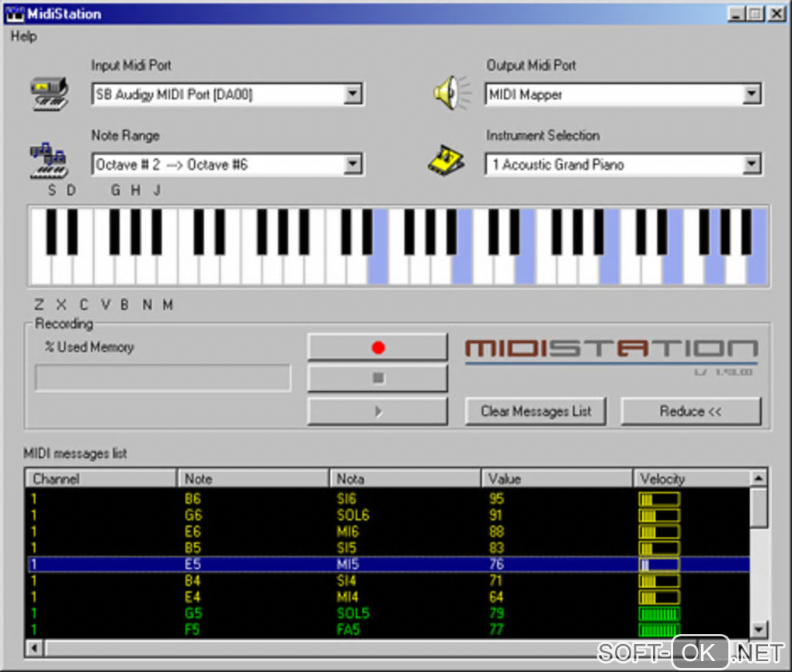This screenshot has width=792, height=672.
Task: Open the Output Midi Port dropdown
Action: click(x=752, y=94)
